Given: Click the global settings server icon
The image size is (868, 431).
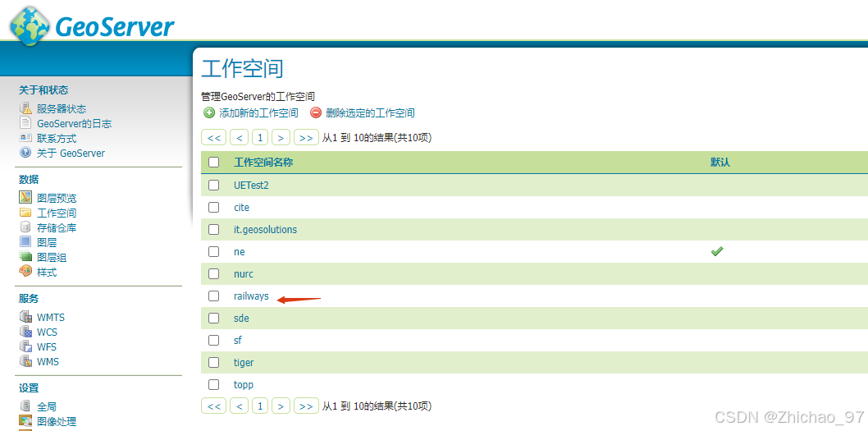Looking at the screenshot, I should [25, 406].
